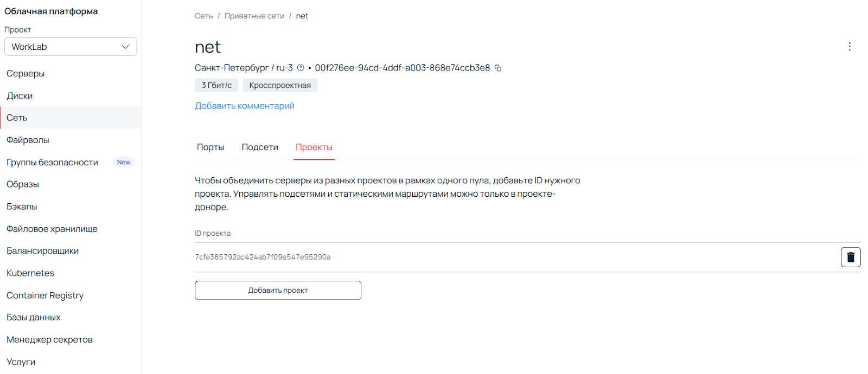Select the Проекты tab
868x374 pixels.
click(x=314, y=147)
